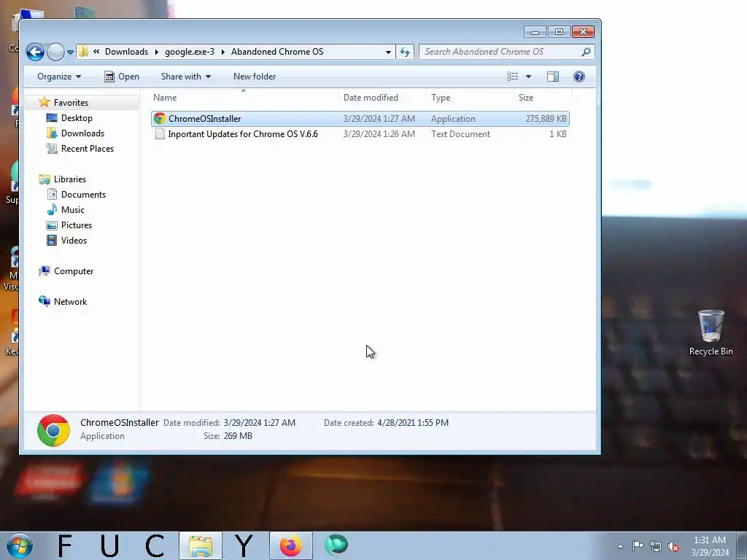Expand the arrow after Downloads breadcrumb

pyautogui.click(x=156, y=52)
